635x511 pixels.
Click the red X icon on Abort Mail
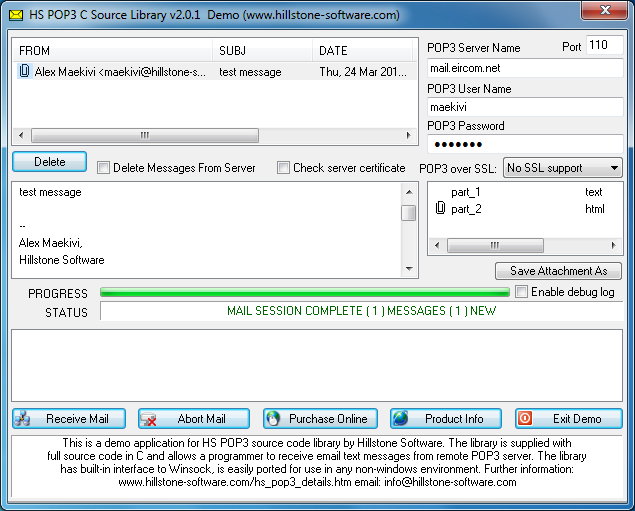tap(148, 419)
